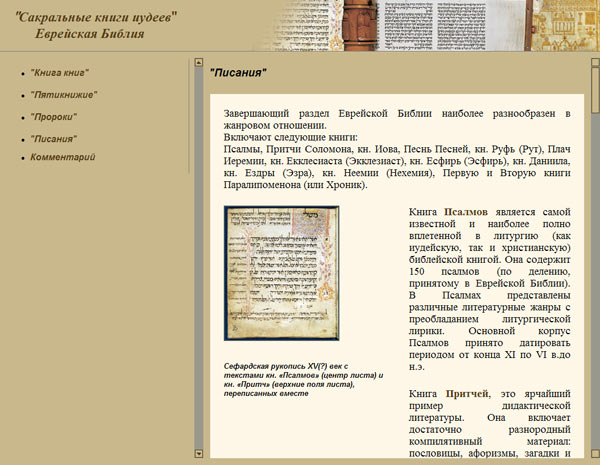This screenshot has width=600, height=465.
Task: Click the bullet next to "Комментарий"
Action: pos(22,158)
